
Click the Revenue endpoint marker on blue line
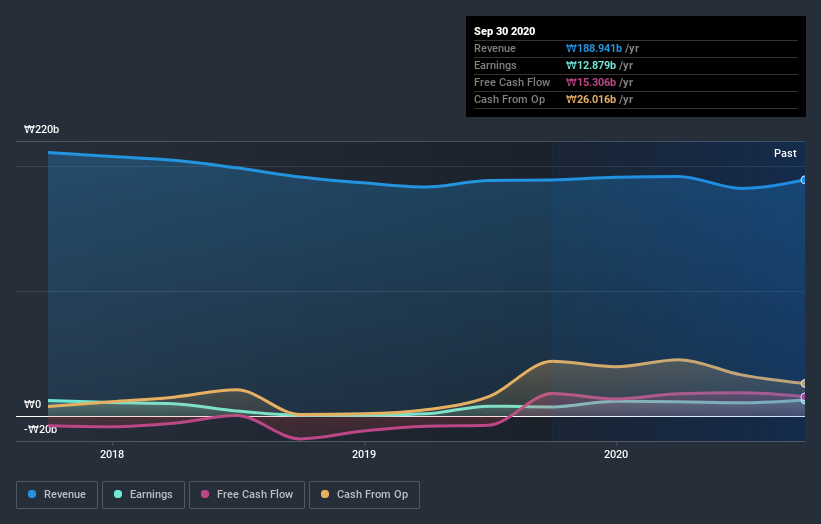coord(804,180)
